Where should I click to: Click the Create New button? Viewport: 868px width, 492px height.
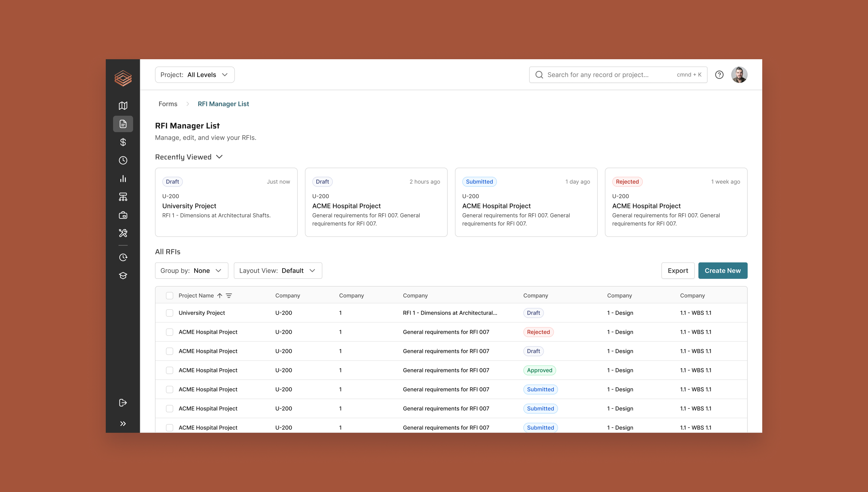723,271
